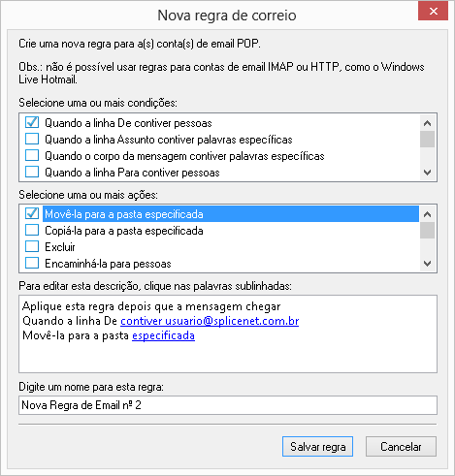Enable the 'Excluir' action checkbox
This screenshot has height=476, width=455.
[32, 246]
